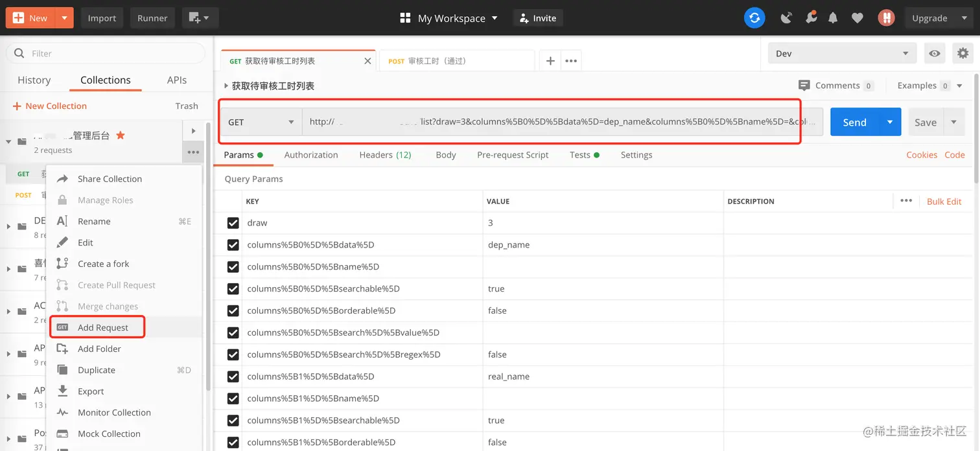Image resolution: width=980 pixels, height=451 pixels.
Task: Uncheck columns%5B1%5D%5Bdata%5D parameter checkbox
Action: [233, 376]
